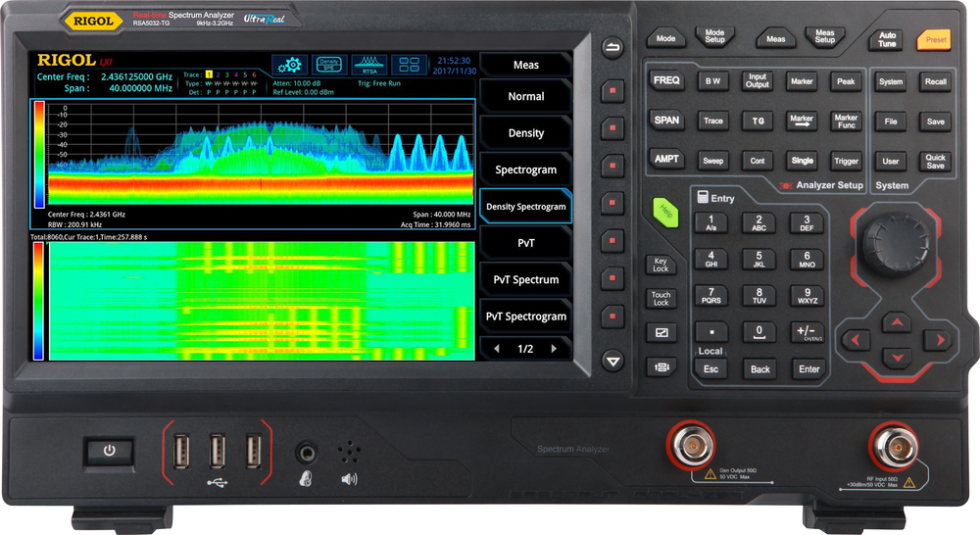Open the settings gear icon on screen
The width and height of the screenshot is (980, 535).
pyautogui.click(x=289, y=66)
